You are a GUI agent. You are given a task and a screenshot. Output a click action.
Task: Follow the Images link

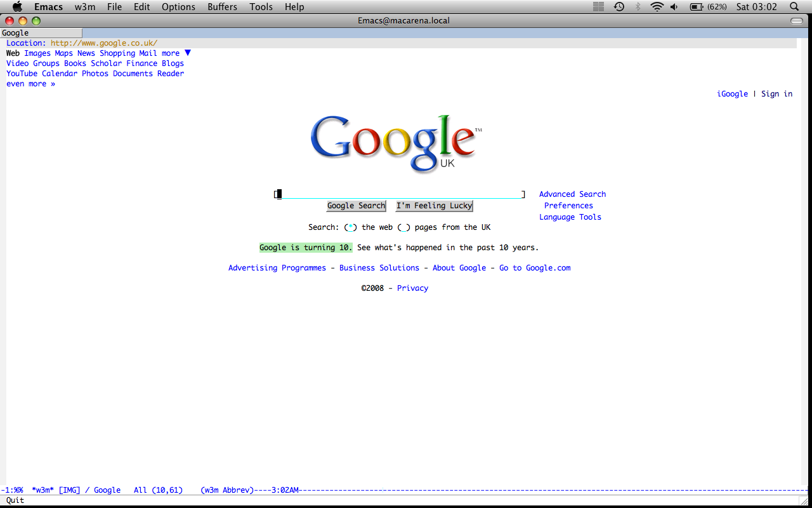(37, 53)
